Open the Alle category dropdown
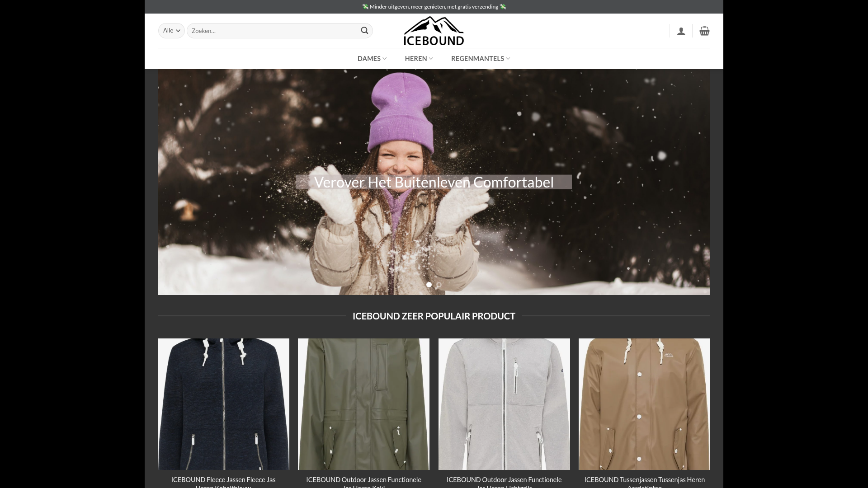The image size is (868, 488). click(x=171, y=31)
